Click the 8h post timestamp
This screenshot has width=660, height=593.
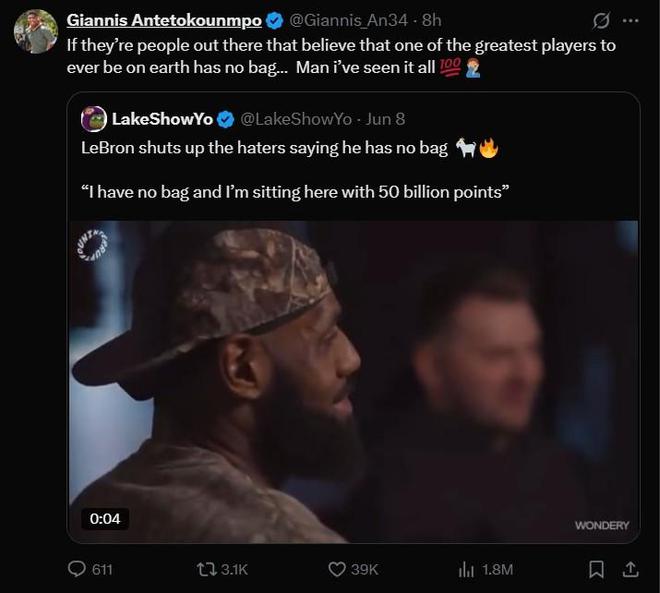tap(431, 21)
